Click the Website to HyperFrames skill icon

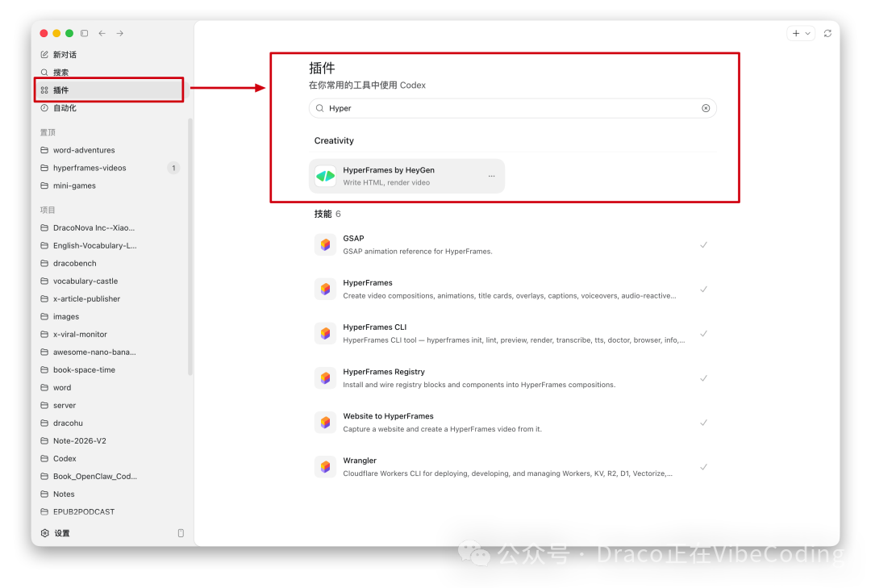pos(326,423)
